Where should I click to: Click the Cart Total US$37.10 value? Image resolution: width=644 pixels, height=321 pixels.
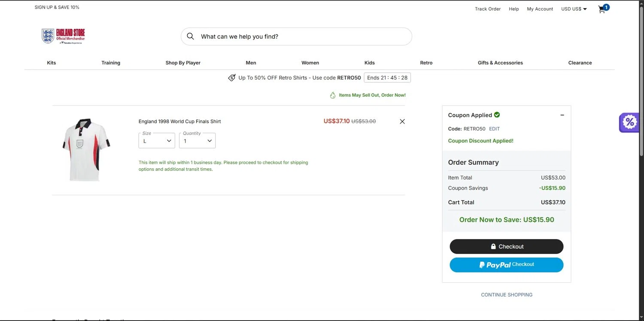point(553,203)
